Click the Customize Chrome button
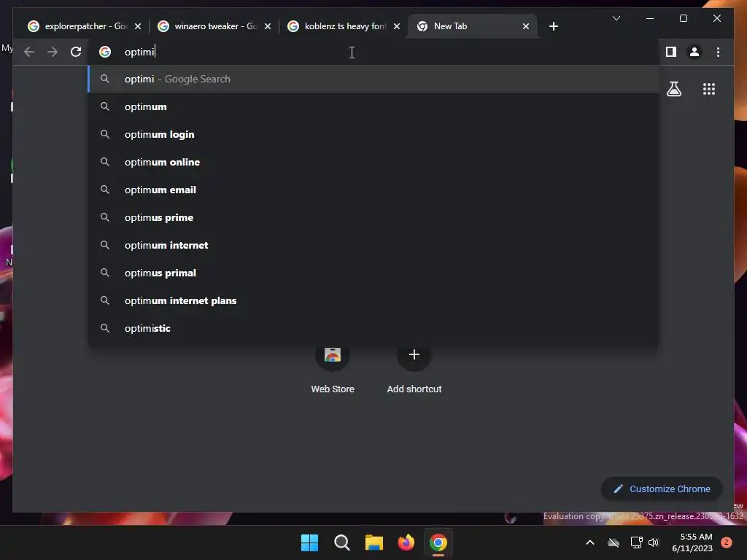The width and height of the screenshot is (747, 560). click(x=662, y=489)
